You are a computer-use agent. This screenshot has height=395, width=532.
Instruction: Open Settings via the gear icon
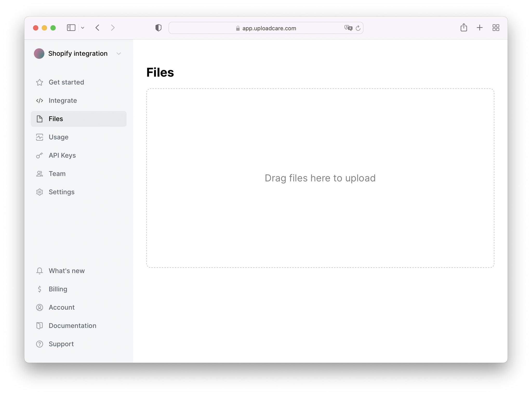[39, 192]
